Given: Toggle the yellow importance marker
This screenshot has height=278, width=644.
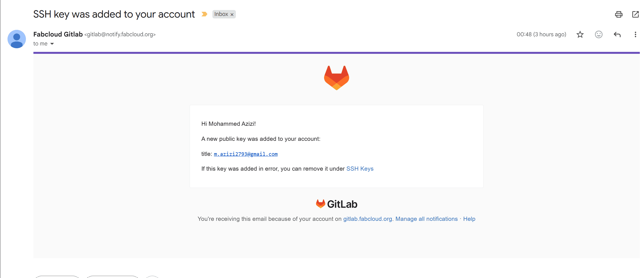Looking at the screenshot, I should 204,14.
